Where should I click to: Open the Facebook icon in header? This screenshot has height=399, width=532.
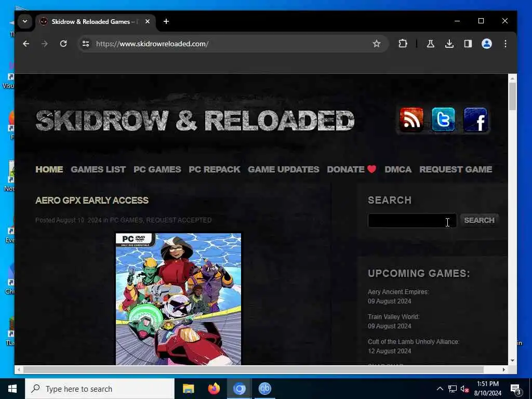click(475, 120)
